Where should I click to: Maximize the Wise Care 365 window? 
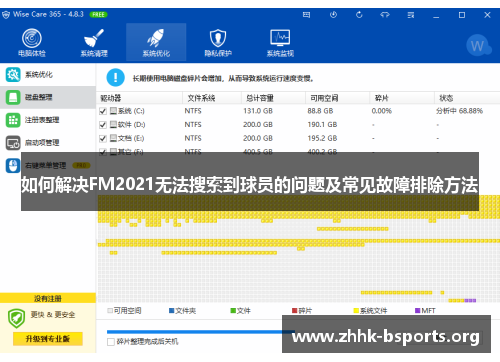[462, 15]
